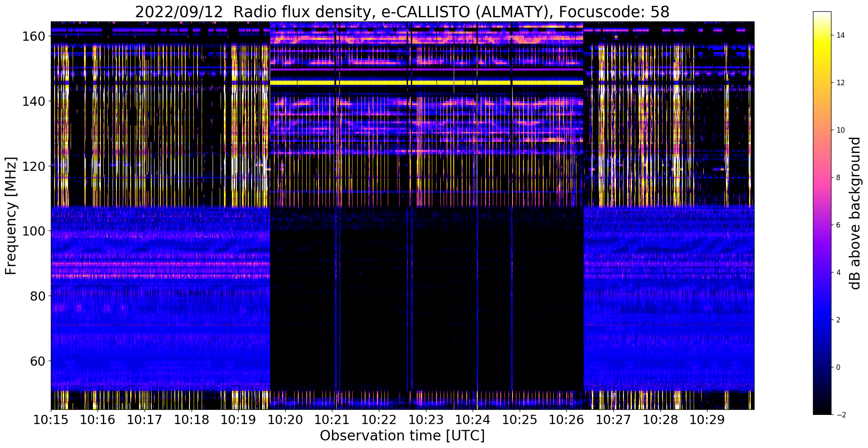Click the colorbar tick label 0
The height and width of the screenshot is (448, 868).
[x=838, y=367]
